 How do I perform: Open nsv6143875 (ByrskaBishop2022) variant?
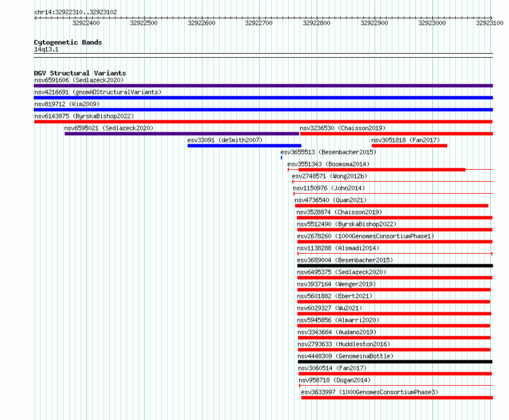tap(84, 116)
